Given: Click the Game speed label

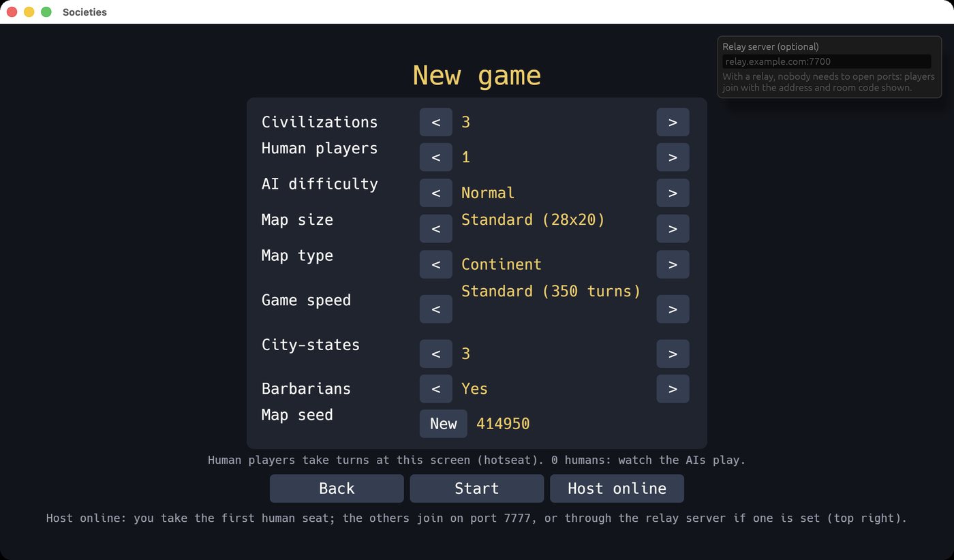Looking at the screenshot, I should pos(306,300).
